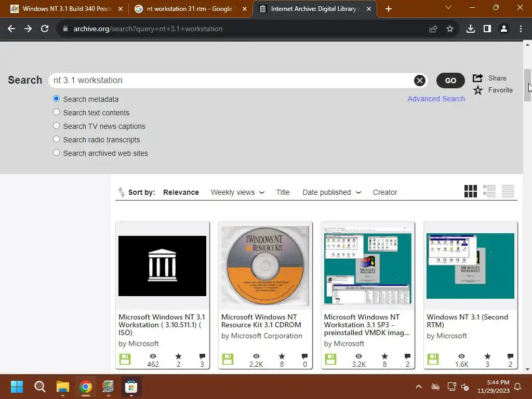Open the Second RTM screenshot thumbnail
532x399 pixels.
(470, 265)
